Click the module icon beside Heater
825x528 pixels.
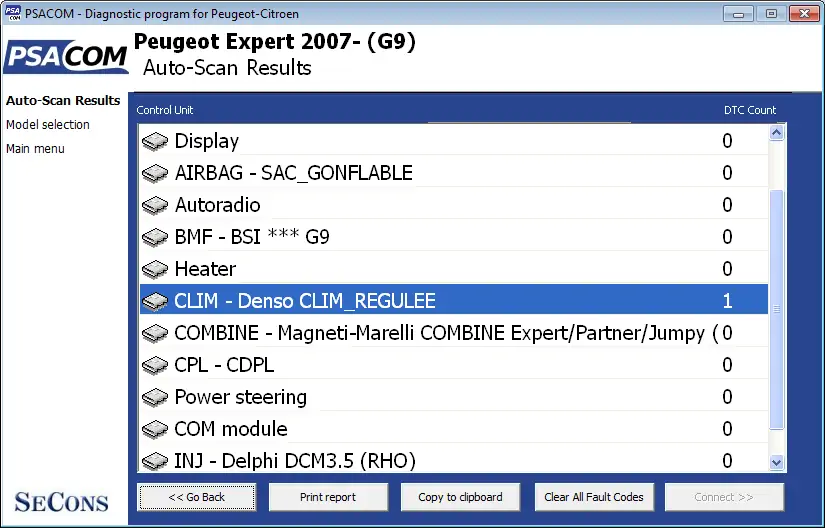pos(155,269)
